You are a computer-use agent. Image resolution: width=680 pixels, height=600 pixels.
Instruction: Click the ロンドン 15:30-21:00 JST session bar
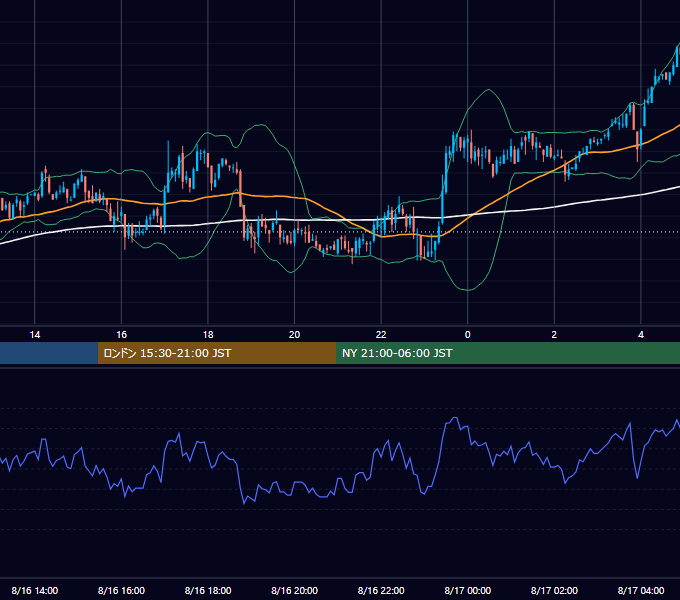(217, 353)
